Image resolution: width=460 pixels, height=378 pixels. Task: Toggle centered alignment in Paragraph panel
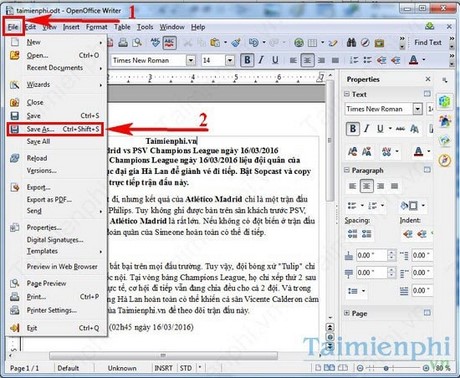point(366,186)
